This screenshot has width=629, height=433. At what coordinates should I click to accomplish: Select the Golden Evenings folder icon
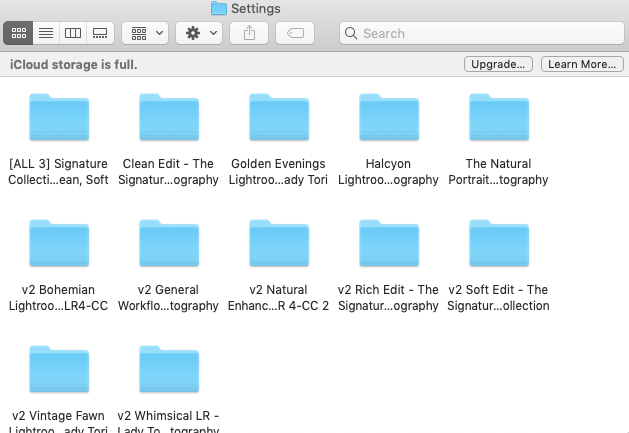279,117
